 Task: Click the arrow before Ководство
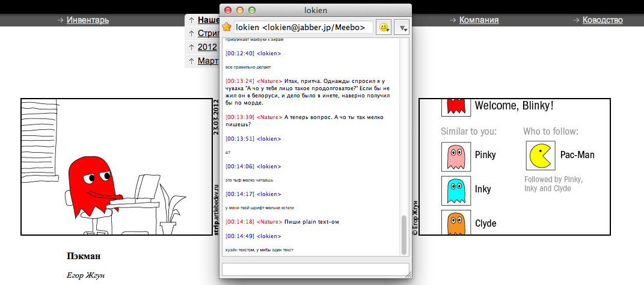point(576,20)
